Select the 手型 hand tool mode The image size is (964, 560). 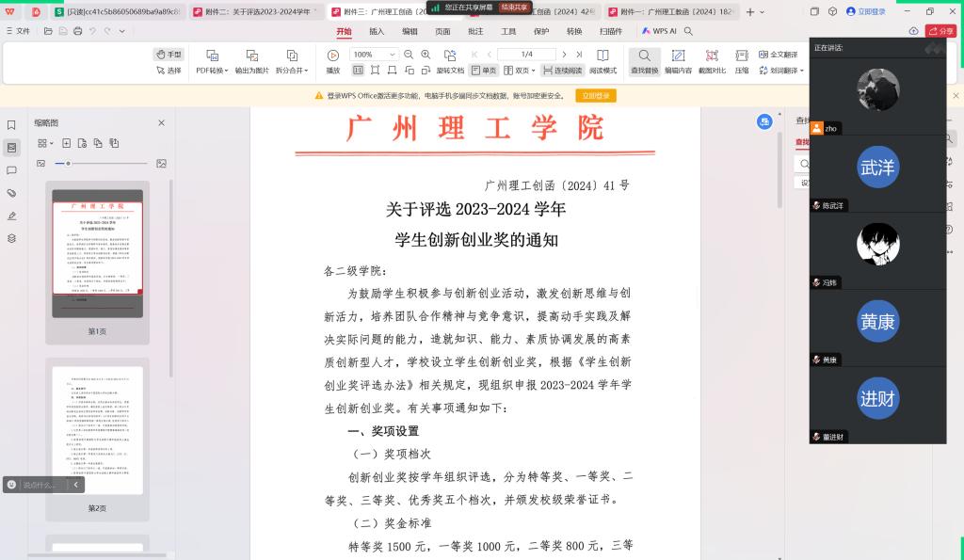169,55
